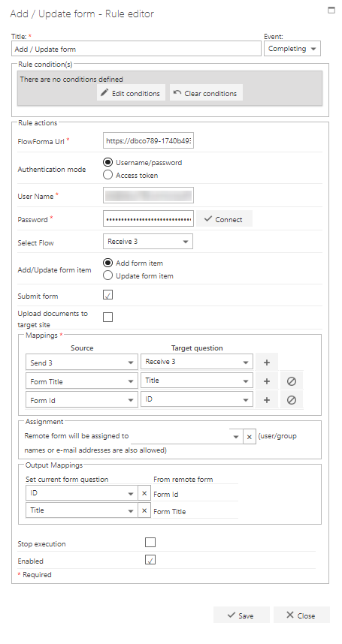Remove the Form Id mapping row
The height and width of the screenshot is (644, 342).
coord(292,399)
